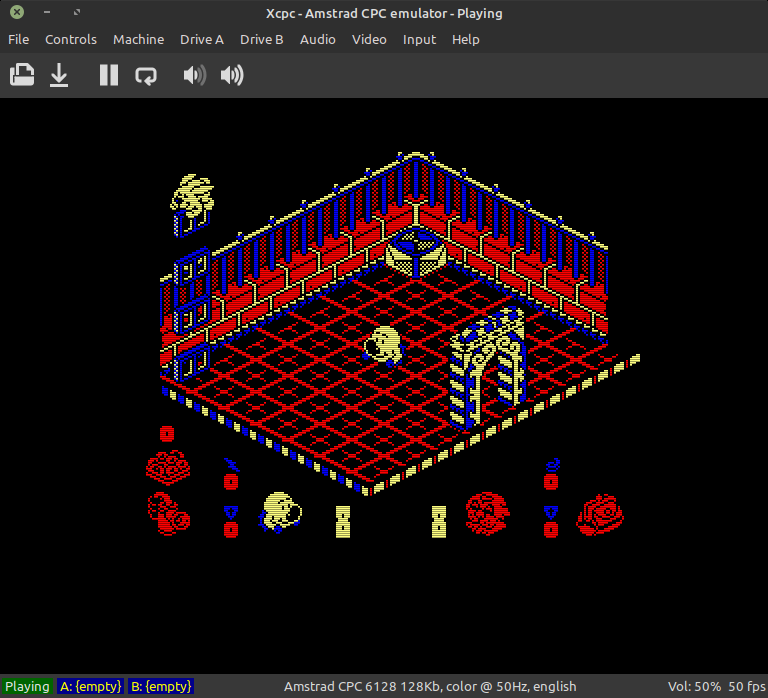This screenshot has height=698, width=768.
Task: Click the volume increase speaker icon
Action: click(232, 75)
